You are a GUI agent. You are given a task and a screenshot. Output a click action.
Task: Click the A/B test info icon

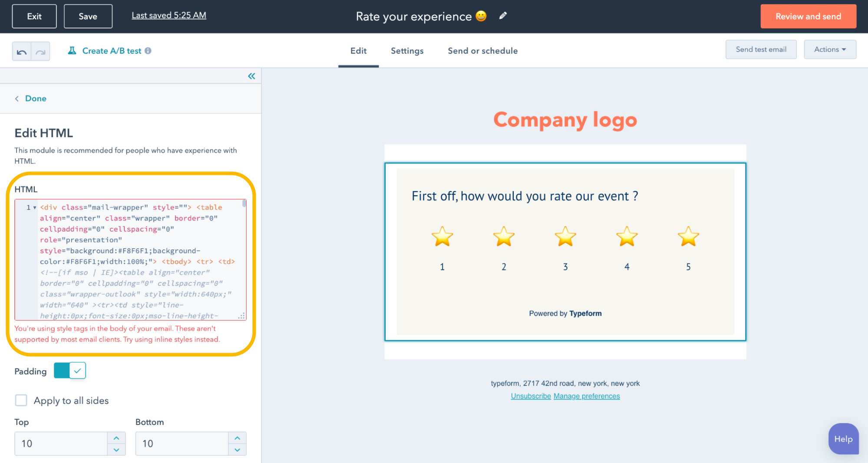point(148,51)
